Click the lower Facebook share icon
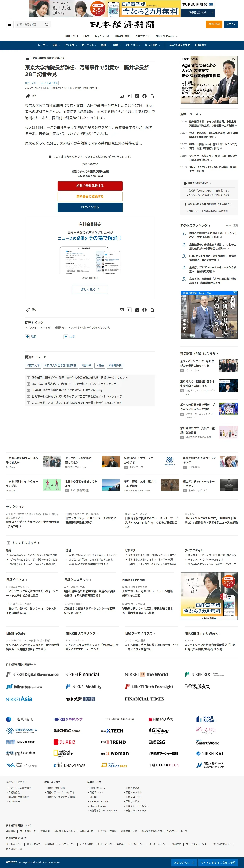The image size is (244, 868). [x=144, y=310]
